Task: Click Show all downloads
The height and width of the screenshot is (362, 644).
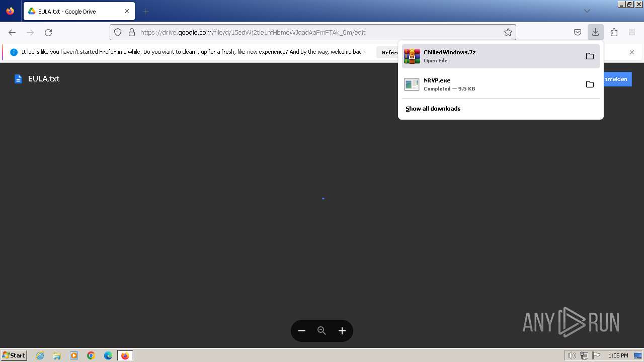Action: [433, 109]
